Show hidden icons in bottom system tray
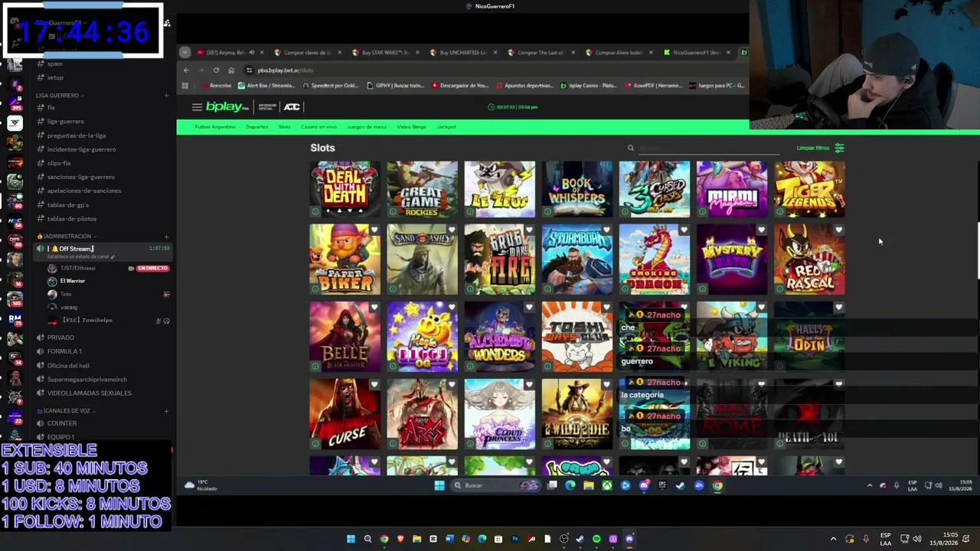The width and height of the screenshot is (980, 551). 834,539
